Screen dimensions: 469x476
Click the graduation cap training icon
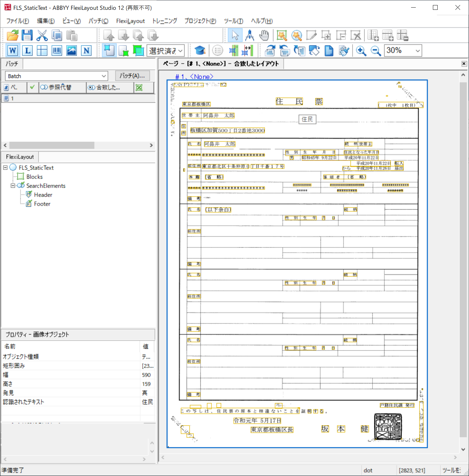point(200,50)
